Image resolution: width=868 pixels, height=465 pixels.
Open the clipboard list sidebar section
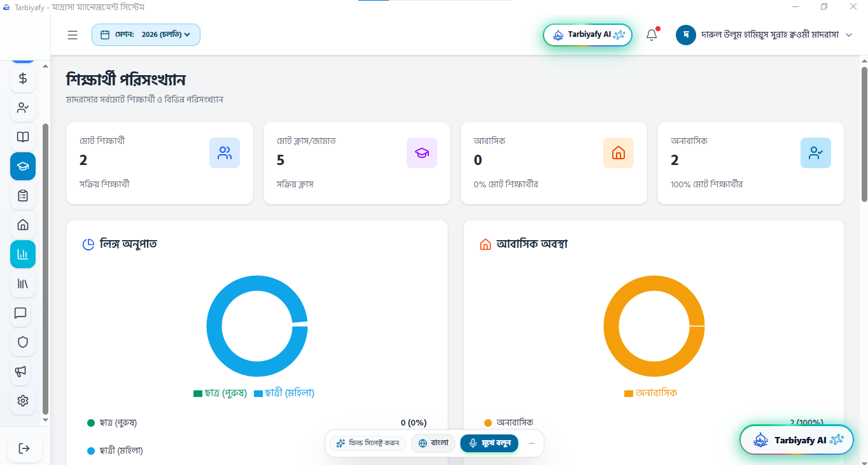[23, 196]
